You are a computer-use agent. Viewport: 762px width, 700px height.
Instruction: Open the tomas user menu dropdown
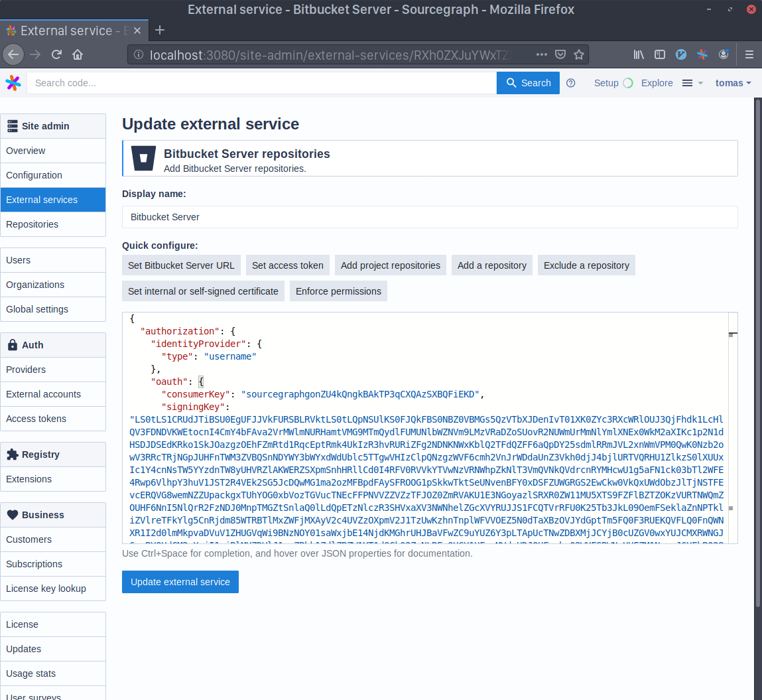pyautogui.click(x=733, y=83)
